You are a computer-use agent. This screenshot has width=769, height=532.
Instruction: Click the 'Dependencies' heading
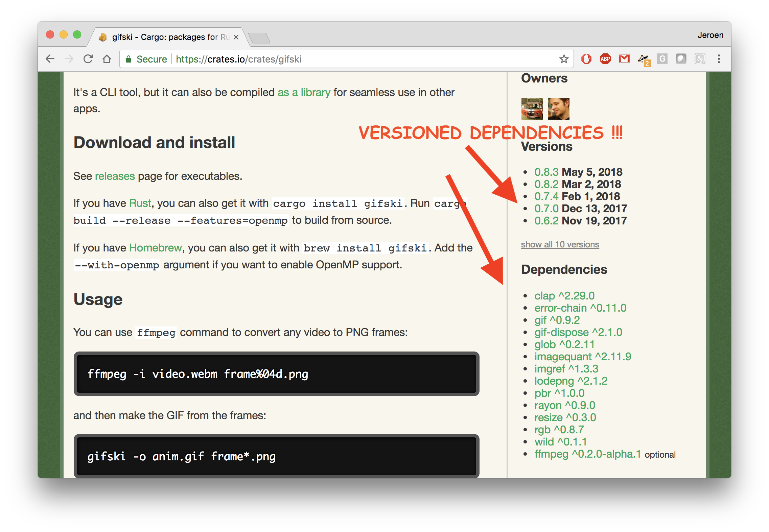[x=564, y=269]
